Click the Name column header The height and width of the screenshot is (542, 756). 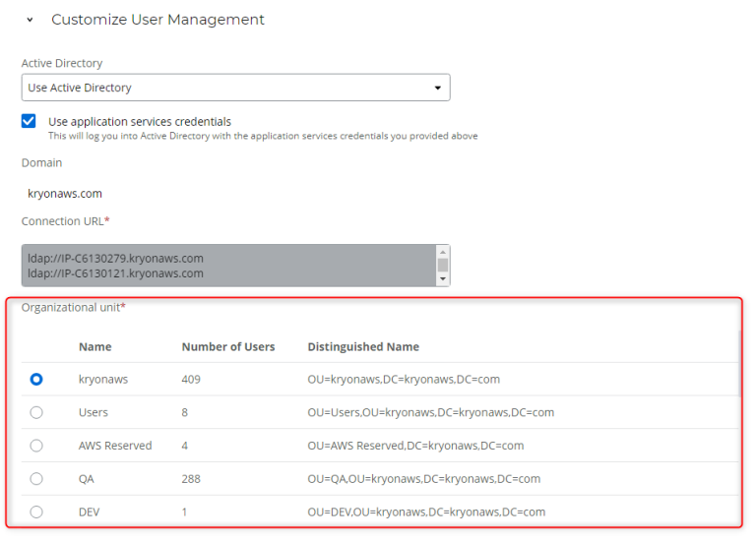[94, 346]
